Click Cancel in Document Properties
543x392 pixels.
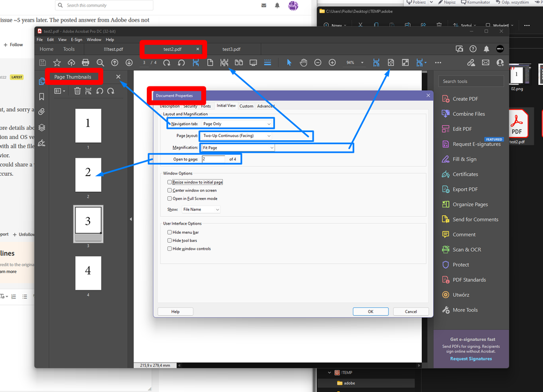[411, 312]
